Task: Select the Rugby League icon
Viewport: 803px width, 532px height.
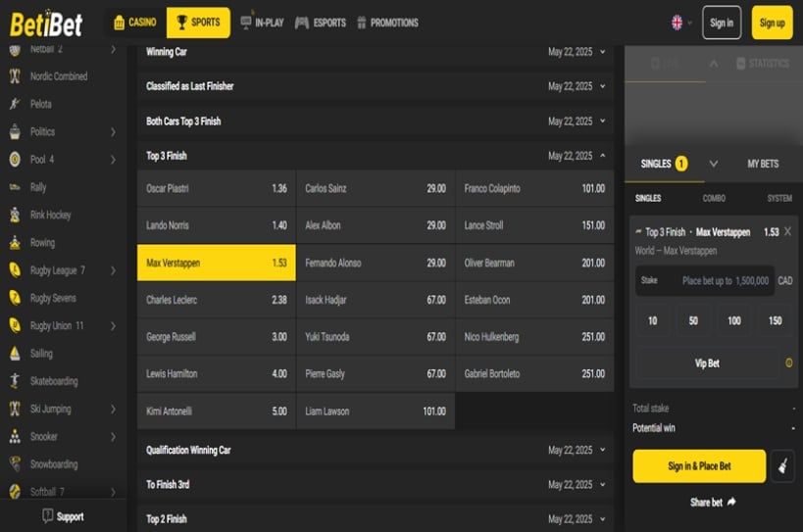Action: (15, 270)
